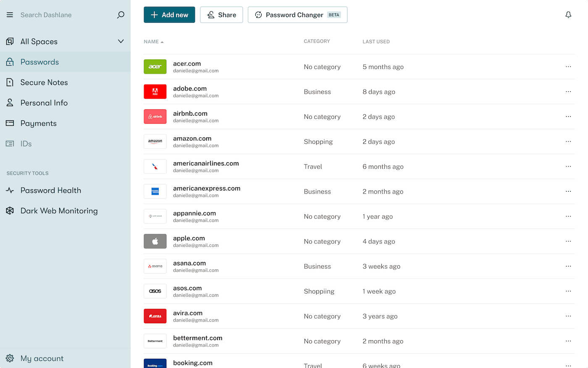This screenshot has width=588, height=368.
Task: Click the Share button
Action: click(x=221, y=15)
